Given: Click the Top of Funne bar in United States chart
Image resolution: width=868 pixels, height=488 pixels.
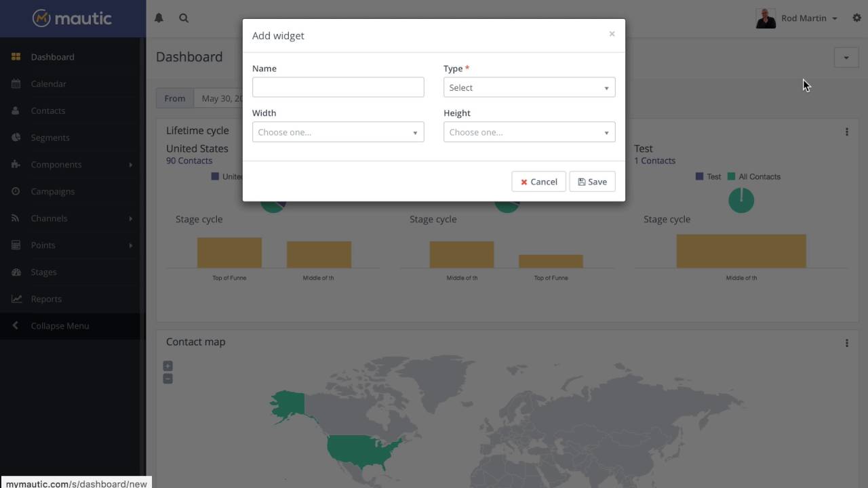Looking at the screenshot, I should [229, 253].
